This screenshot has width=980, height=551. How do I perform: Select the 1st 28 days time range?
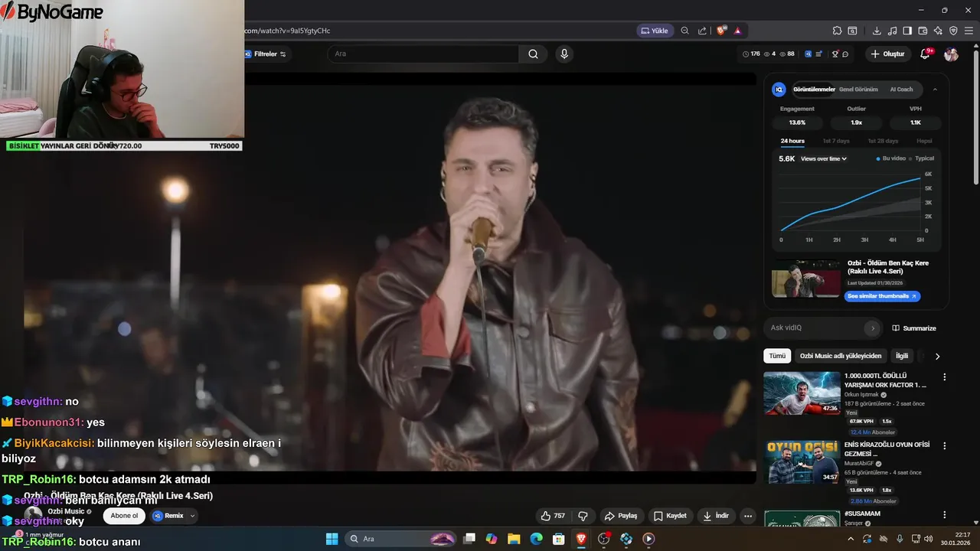(x=883, y=141)
